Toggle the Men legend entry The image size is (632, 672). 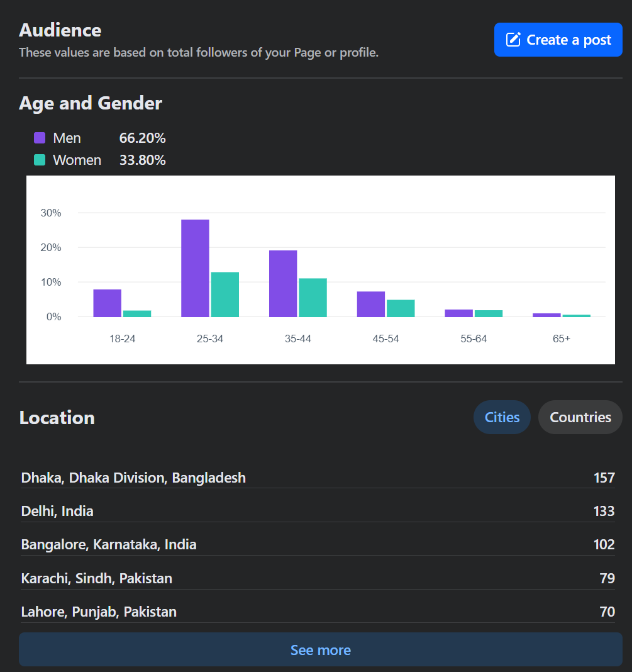tap(57, 137)
